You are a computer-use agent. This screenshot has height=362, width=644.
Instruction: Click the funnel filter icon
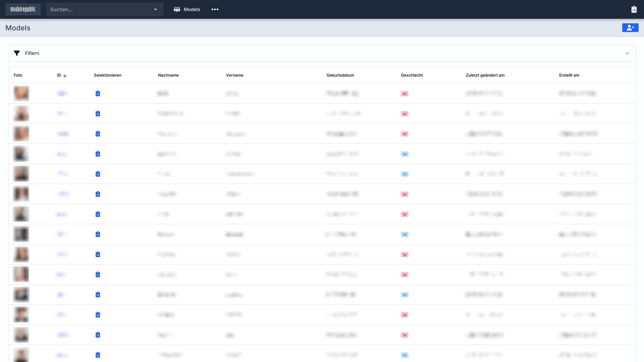point(17,53)
